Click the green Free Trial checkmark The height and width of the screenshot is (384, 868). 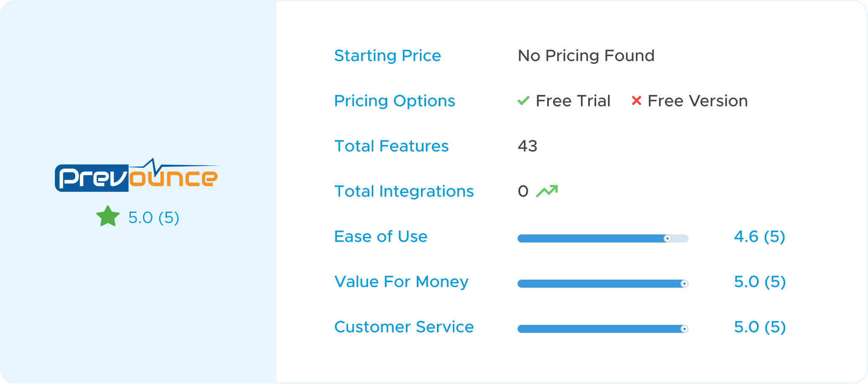pyautogui.click(x=524, y=101)
